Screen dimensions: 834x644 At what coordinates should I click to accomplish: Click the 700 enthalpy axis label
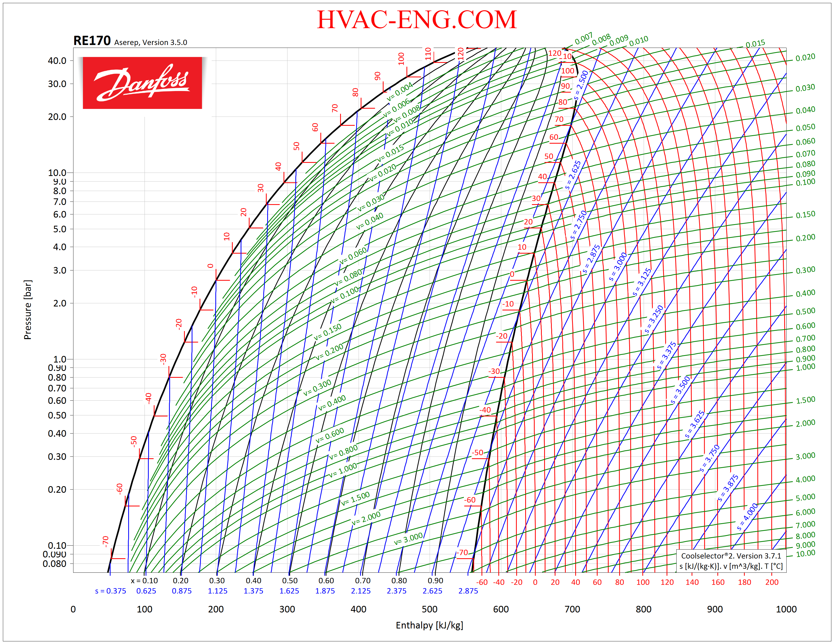[572, 609]
